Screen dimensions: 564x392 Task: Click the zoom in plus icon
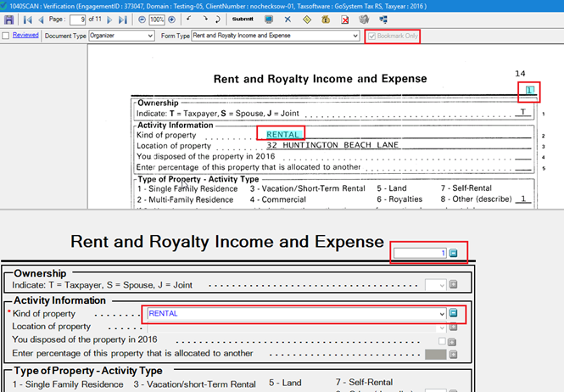pyautogui.click(x=172, y=19)
